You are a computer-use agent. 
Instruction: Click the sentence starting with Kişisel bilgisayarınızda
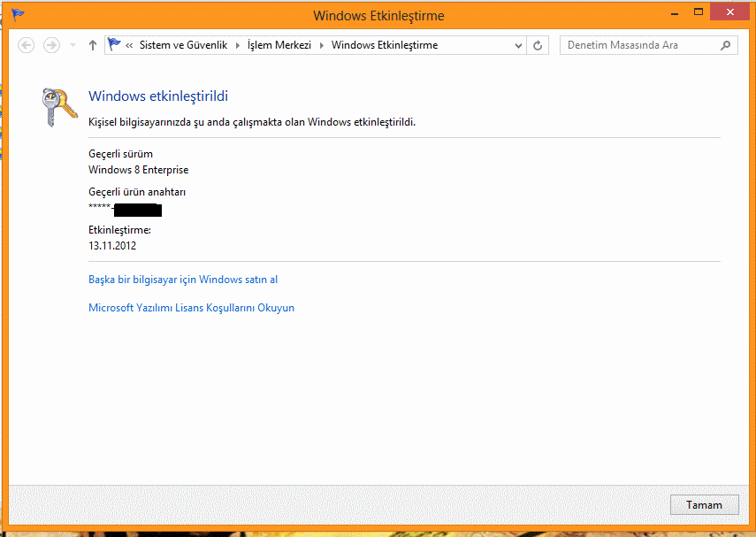(x=252, y=122)
